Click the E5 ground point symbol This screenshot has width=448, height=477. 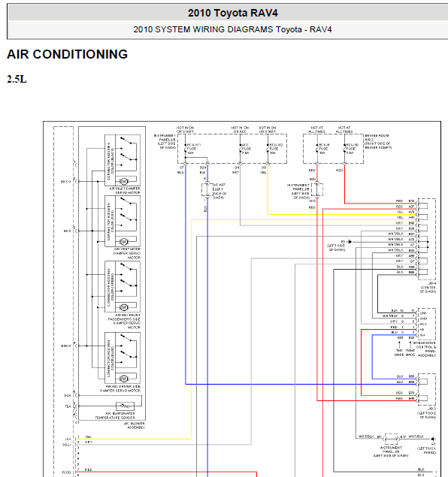tap(350, 242)
